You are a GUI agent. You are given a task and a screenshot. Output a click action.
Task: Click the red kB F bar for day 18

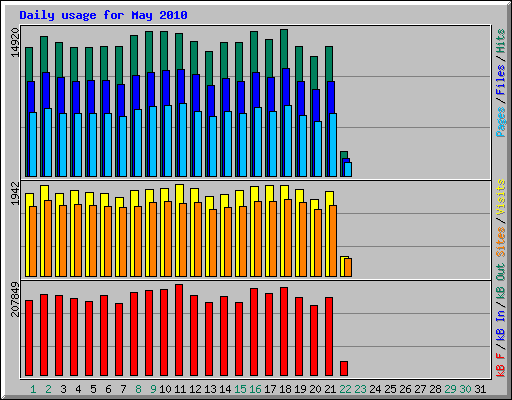(x=284, y=332)
